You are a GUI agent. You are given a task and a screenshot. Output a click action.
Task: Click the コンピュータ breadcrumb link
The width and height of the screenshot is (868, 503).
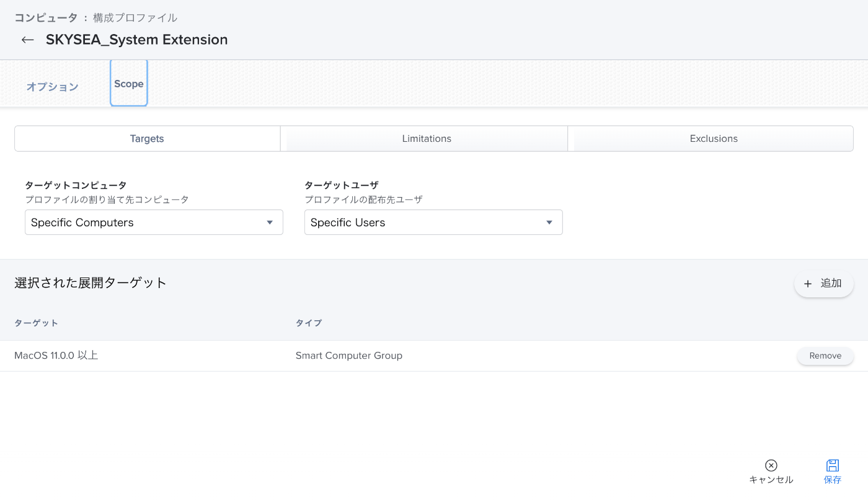[x=46, y=18]
